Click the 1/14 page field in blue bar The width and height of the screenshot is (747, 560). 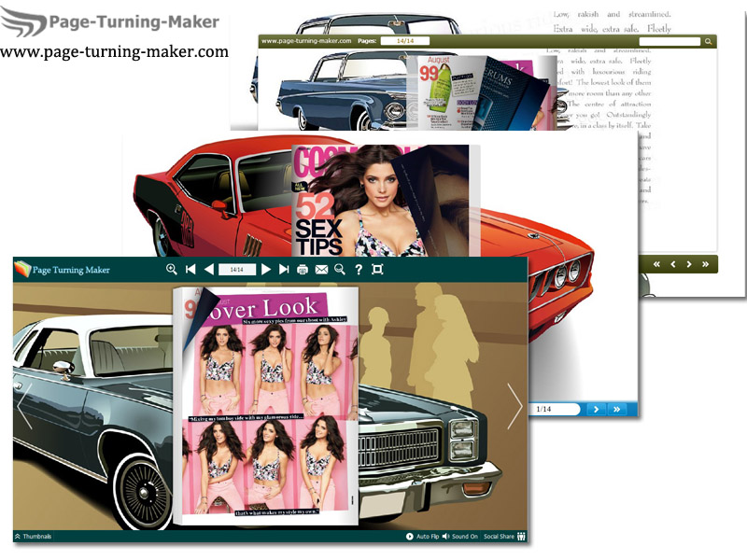point(554,409)
